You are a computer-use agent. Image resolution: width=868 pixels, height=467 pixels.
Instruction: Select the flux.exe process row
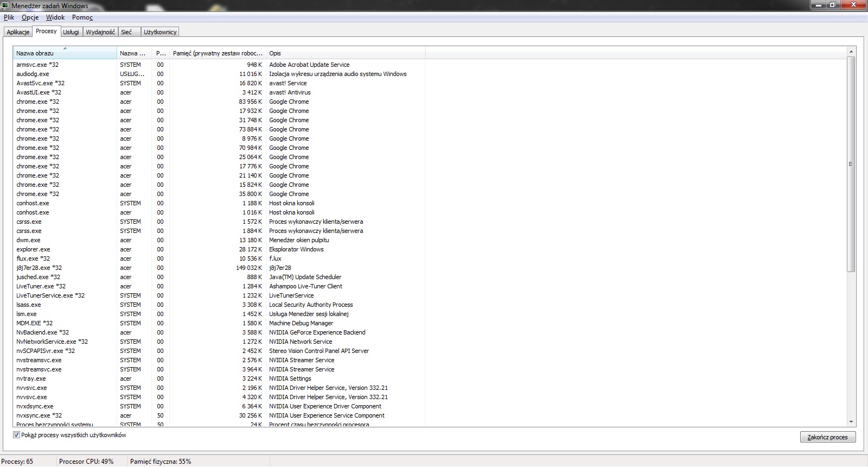point(33,258)
